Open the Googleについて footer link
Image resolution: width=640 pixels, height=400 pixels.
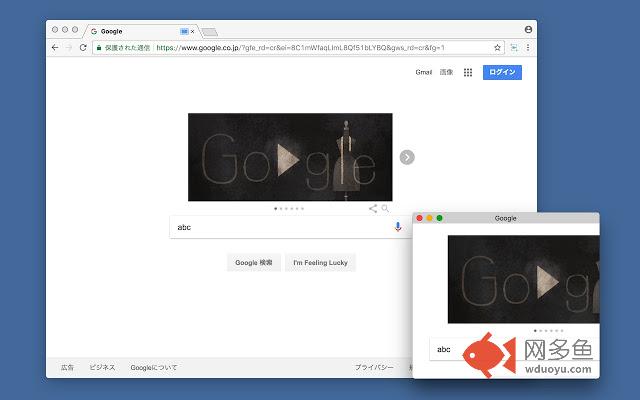(x=154, y=367)
